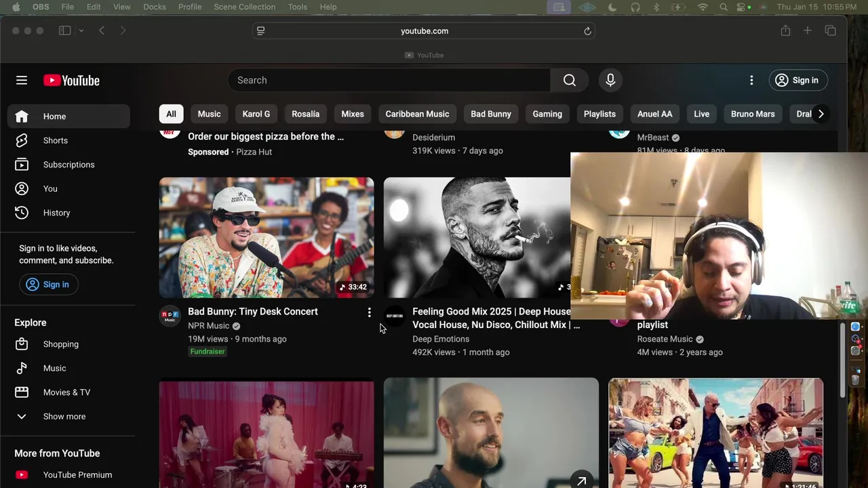Select the Gaming chip
868x488 pixels.
[547, 114]
